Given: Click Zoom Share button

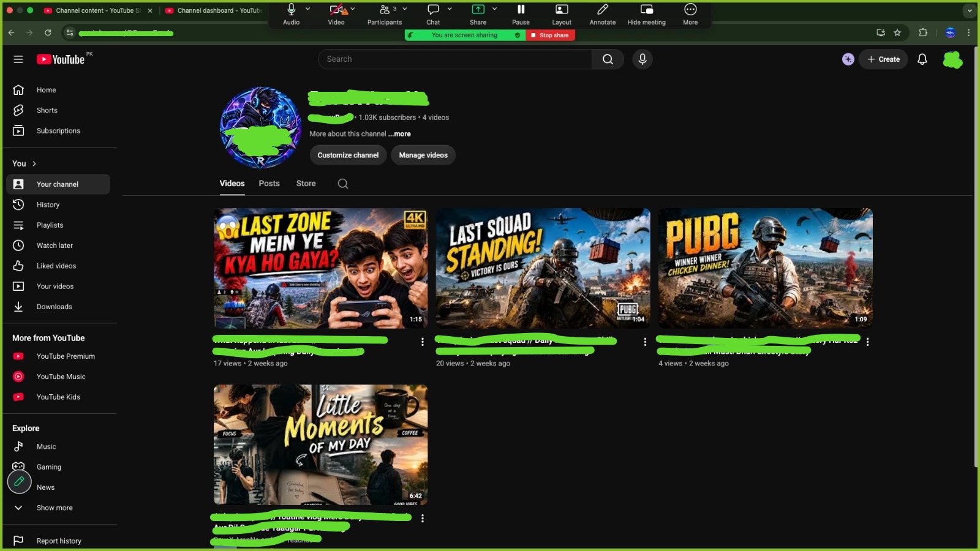Looking at the screenshot, I should tap(478, 14).
